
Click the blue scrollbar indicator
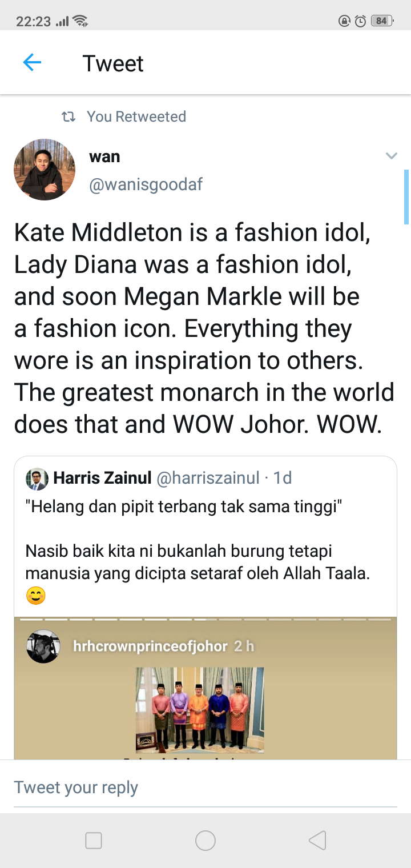[x=406, y=197]
